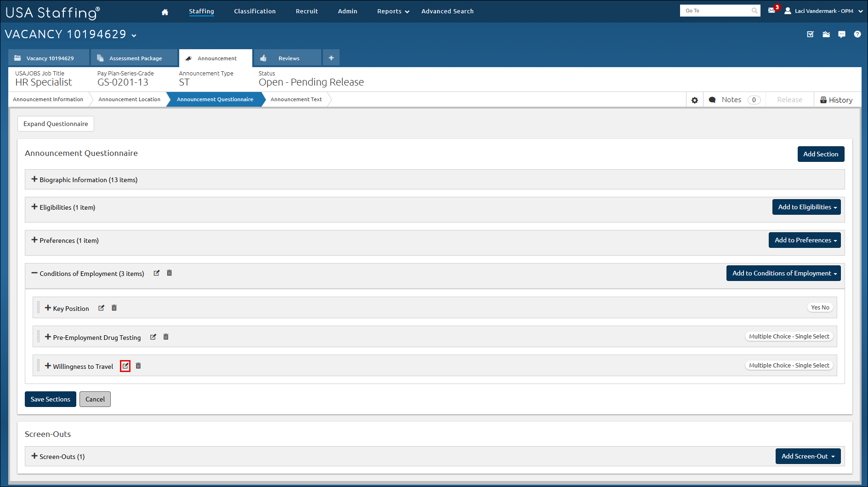Go to the home page icon
This screenshot has height=487, width=868.
point(165,12)
